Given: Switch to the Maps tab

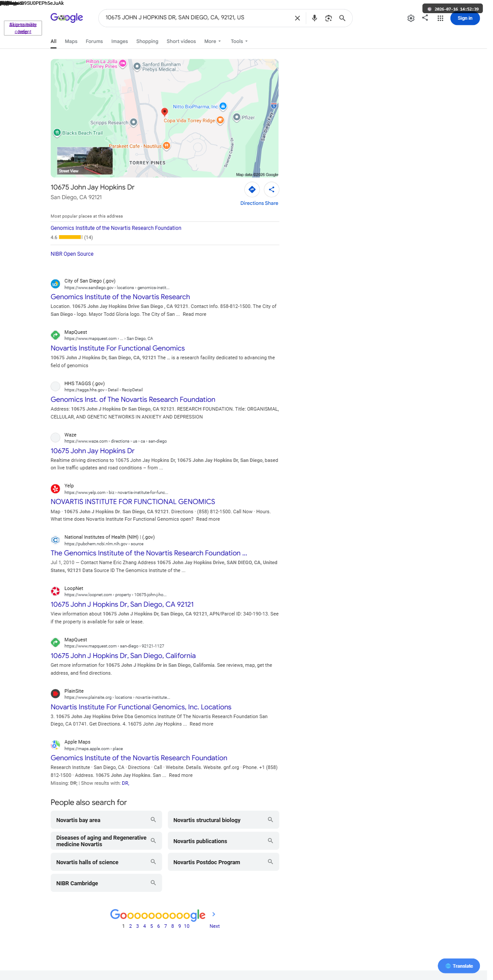Looking at the screenshot, I should coord(71,41).
